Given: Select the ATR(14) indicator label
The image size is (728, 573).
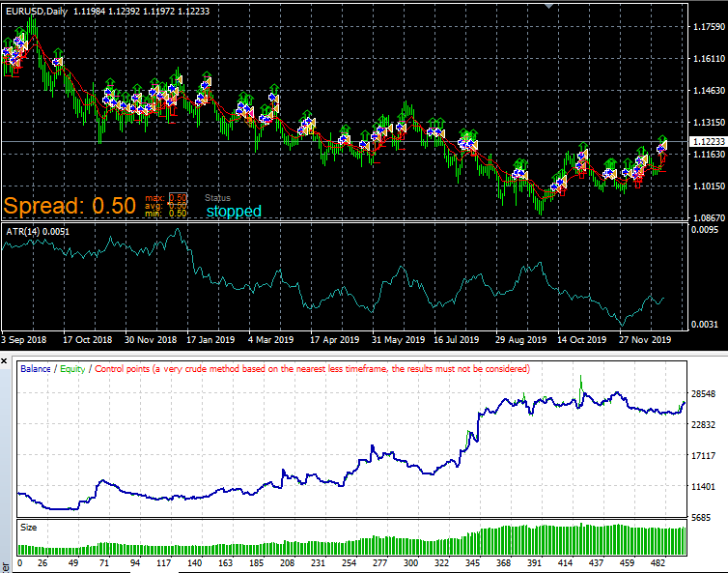Looking at the screenshot, I should pyautogui.click(x=38, y=232).
